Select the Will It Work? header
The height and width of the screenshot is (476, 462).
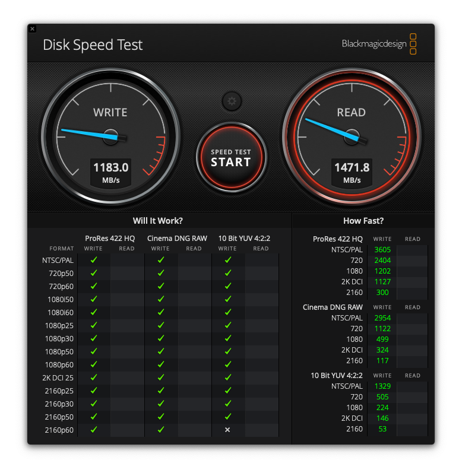click(158, 221)
